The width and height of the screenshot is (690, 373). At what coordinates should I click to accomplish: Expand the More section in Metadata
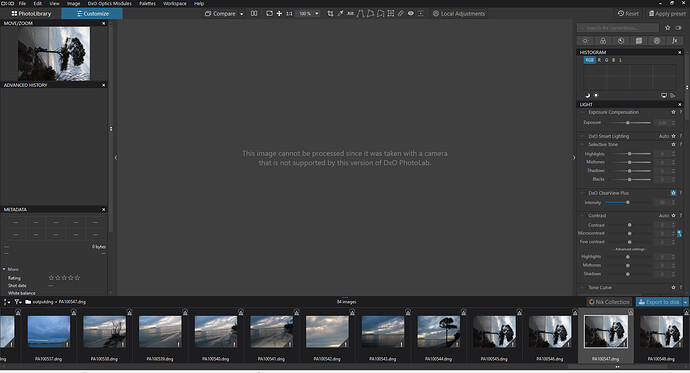click(10, 269)
